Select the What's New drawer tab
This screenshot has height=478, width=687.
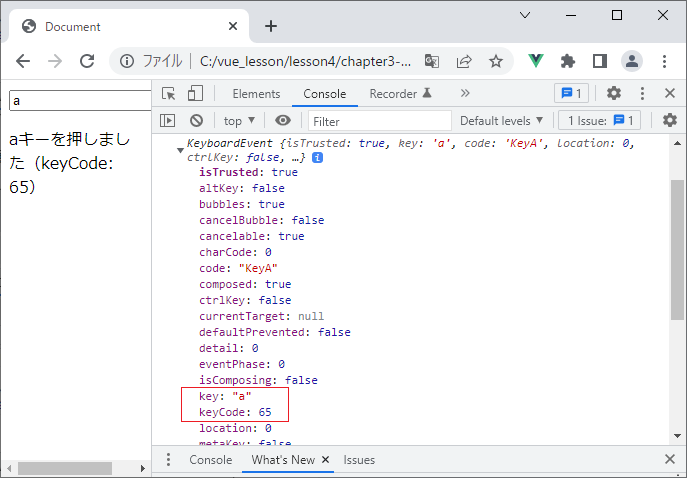(283, 460)
